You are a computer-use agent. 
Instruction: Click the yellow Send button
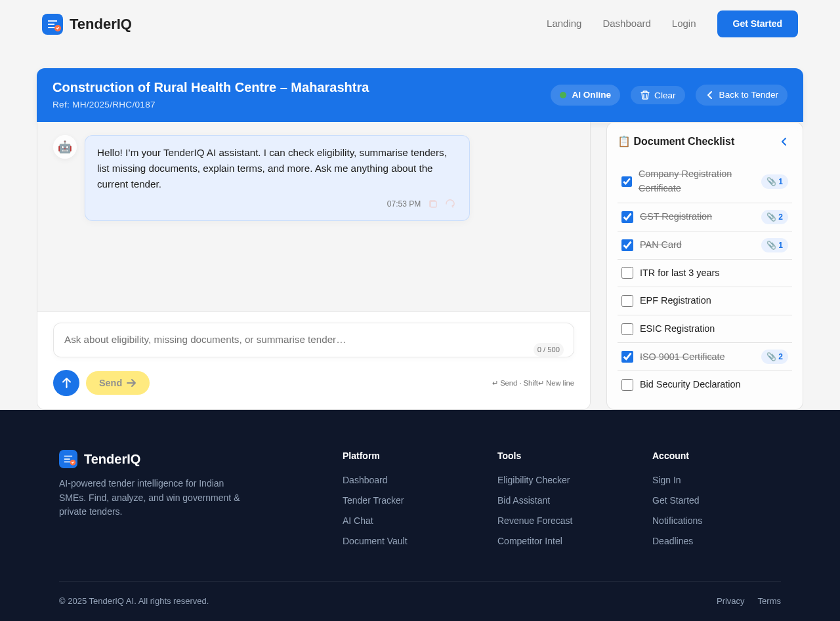coord(117,383)
